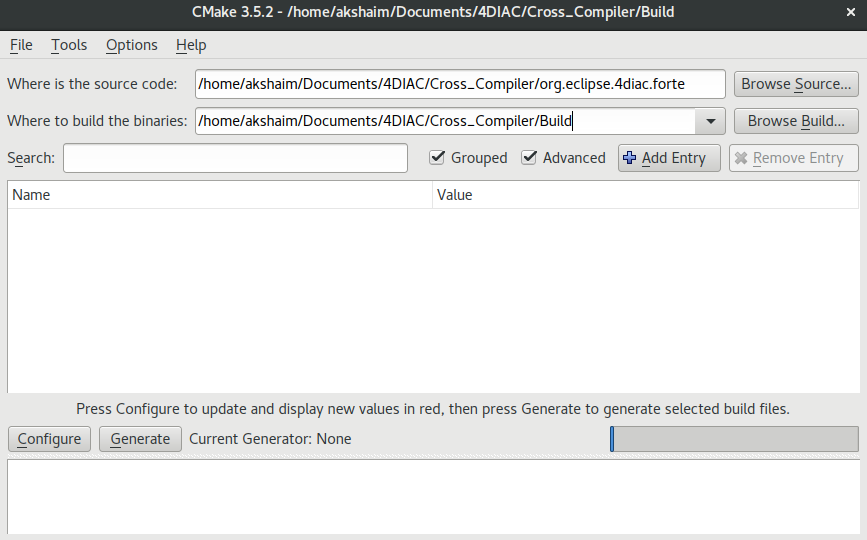Click the Add Entry plus icon

(629, 158)
